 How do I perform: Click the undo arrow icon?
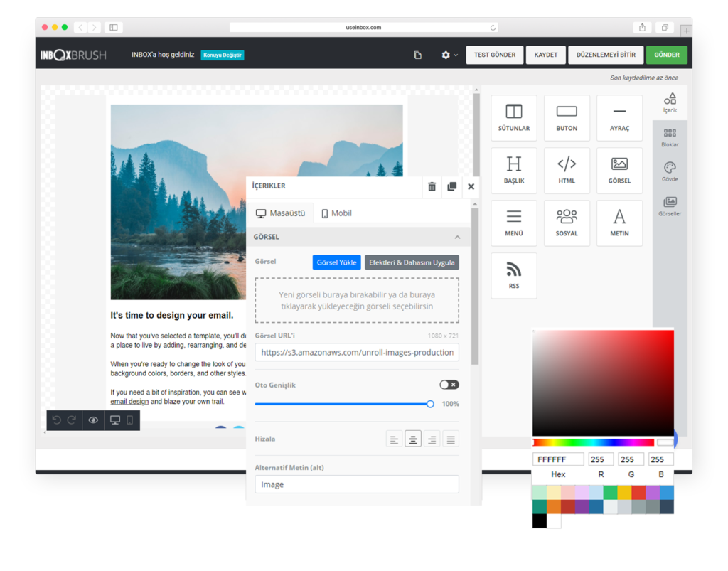pos(57,420)
